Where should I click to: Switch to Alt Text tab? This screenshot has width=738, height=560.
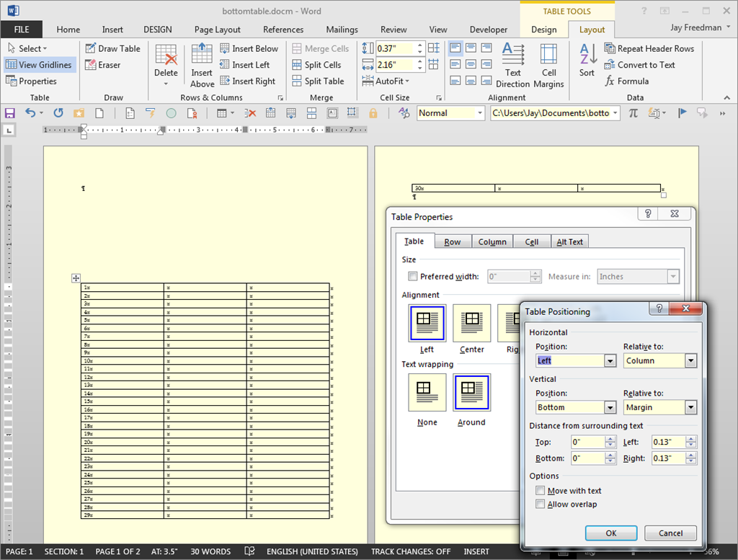pyautogui.click(x=569, y=242)
